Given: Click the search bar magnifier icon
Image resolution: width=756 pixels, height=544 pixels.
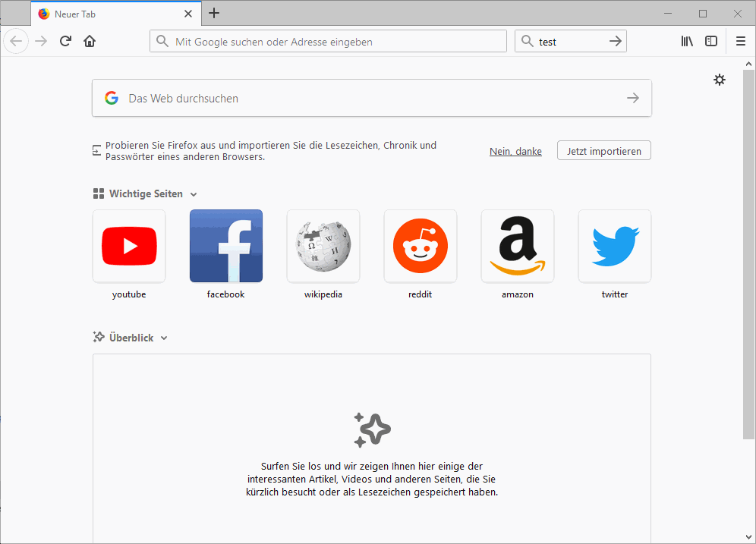Looking at the screenshot, I should click(x=528, y=42).
